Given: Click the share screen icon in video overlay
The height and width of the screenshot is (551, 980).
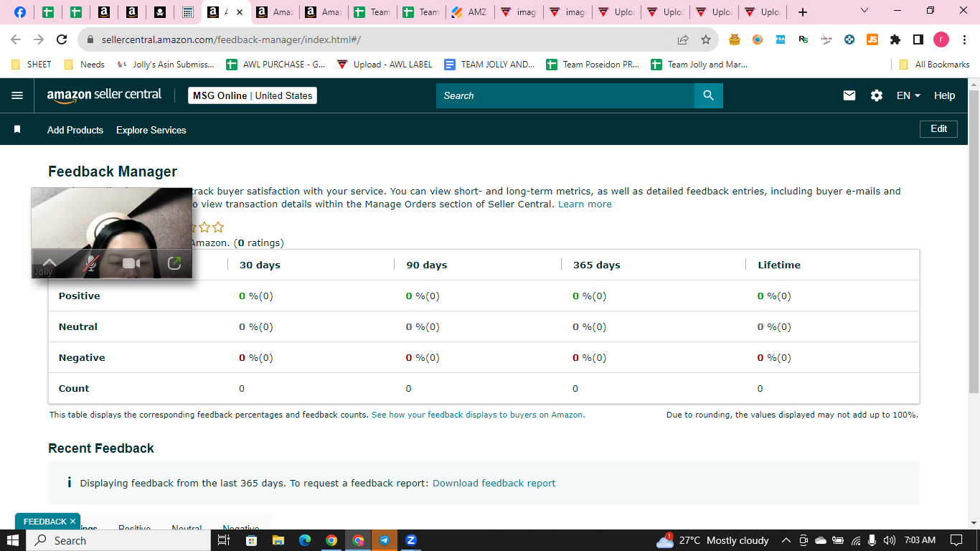Looking at the screenshot, I should 174,263.
